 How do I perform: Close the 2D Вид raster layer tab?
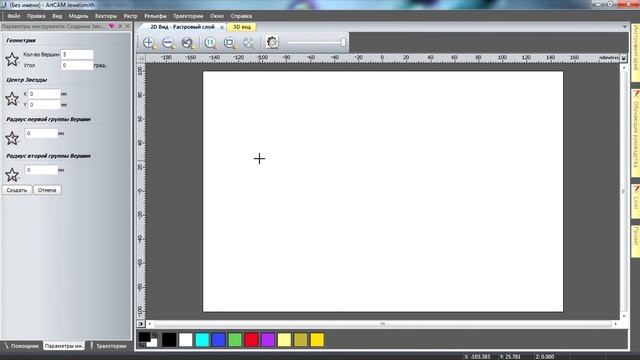(222, 27)
